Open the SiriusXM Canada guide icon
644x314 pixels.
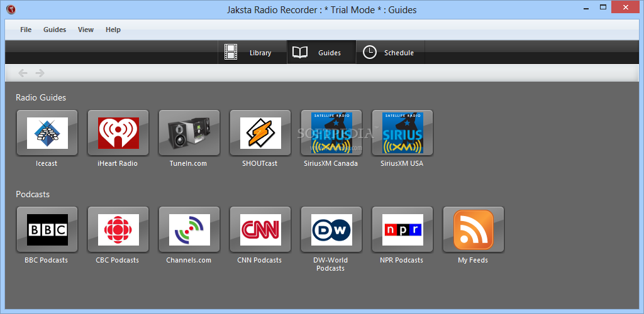331,133
